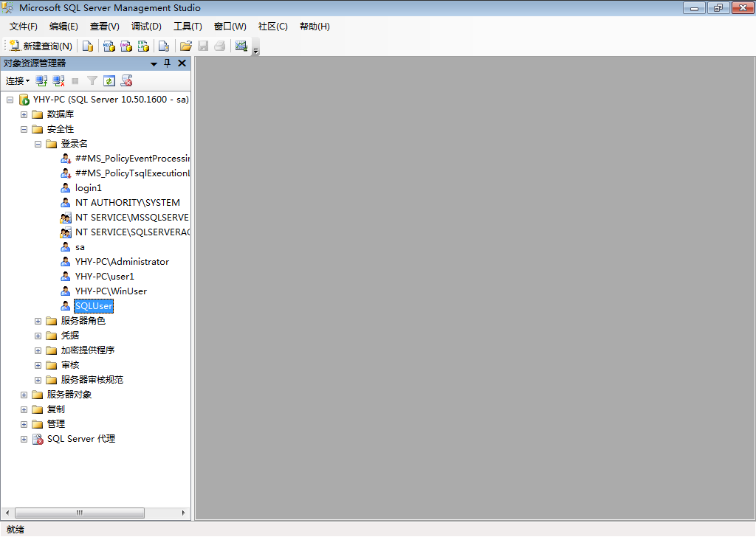Click the MDX query icon
756x537 pixels.
pyautogui.click(x=109, y=46)
